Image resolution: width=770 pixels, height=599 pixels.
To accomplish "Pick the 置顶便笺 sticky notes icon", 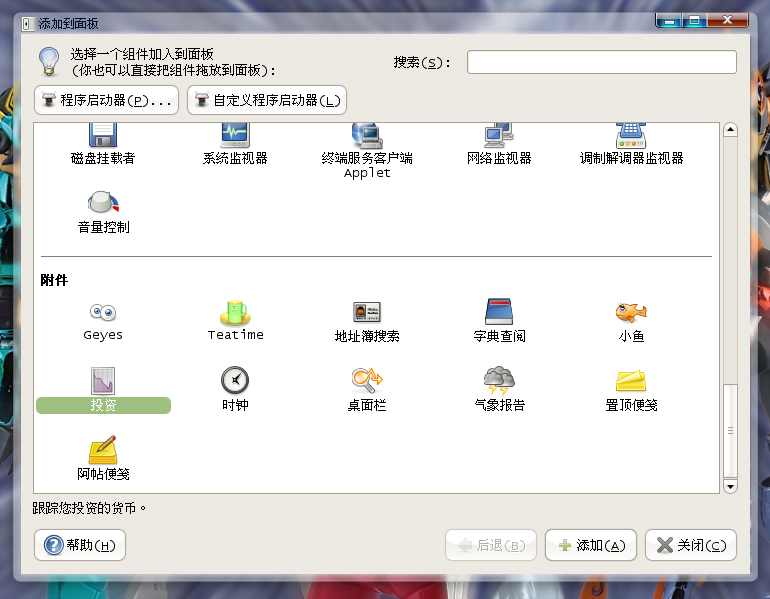I will coord(631,381).
